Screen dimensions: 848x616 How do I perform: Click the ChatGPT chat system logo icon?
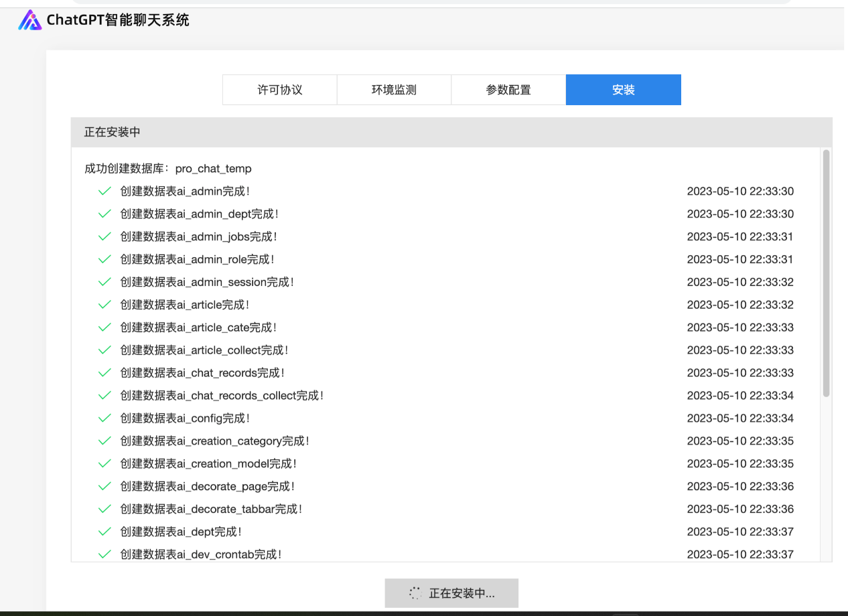(29, 20)
